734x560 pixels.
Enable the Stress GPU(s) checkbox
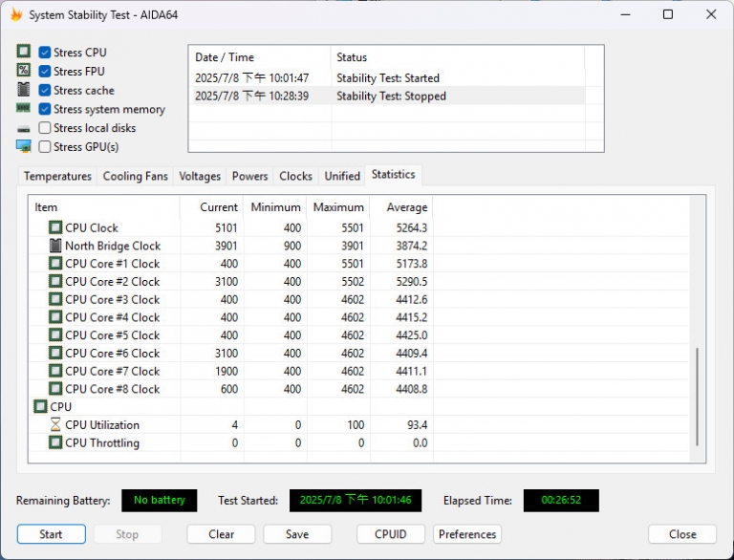pyautogui.click(x=45, y=146)
